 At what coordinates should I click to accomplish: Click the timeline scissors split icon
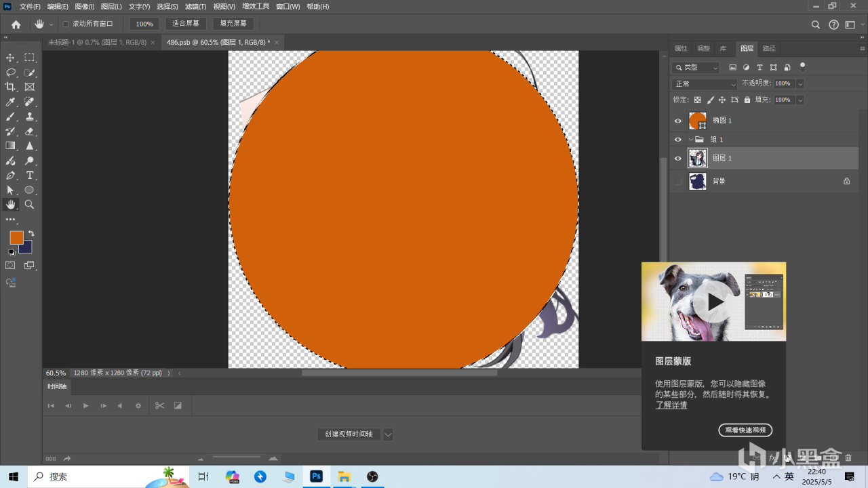pos(159,405)
